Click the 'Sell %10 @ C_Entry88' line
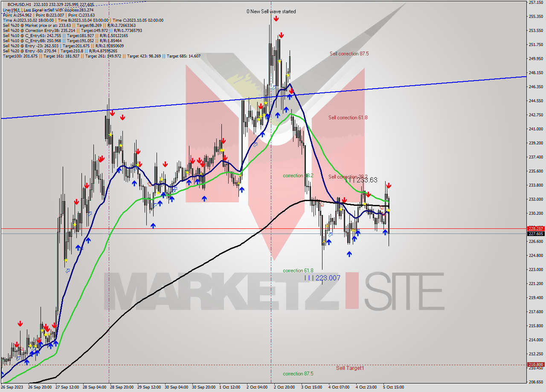Viewport: 546px width, 392px height. [x=62, y=40]
